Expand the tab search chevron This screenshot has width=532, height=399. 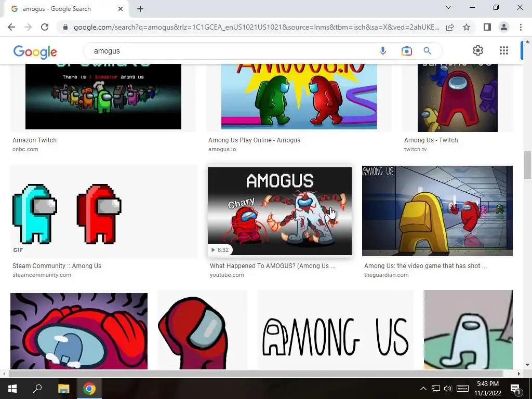tap(448, 7)
